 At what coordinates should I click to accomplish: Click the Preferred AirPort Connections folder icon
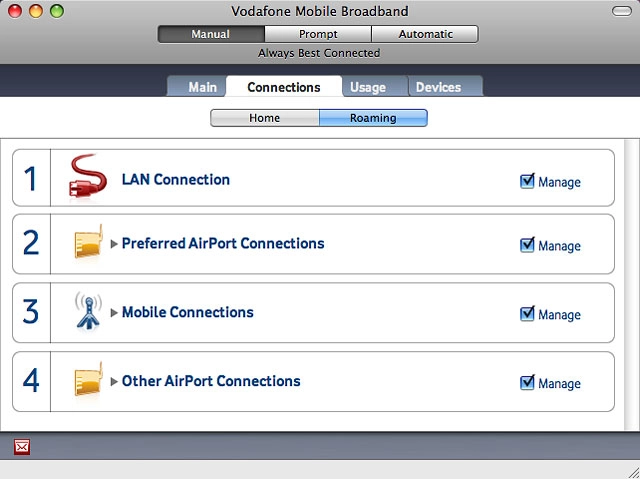pos(87,244)
